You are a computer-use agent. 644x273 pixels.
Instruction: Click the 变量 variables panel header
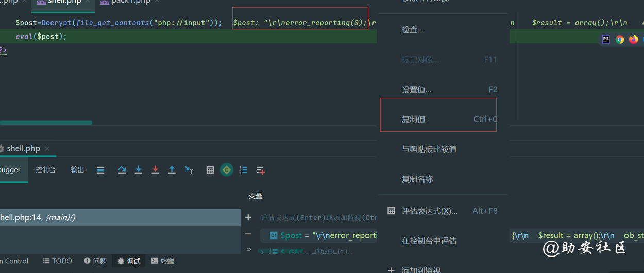(256, 196)
